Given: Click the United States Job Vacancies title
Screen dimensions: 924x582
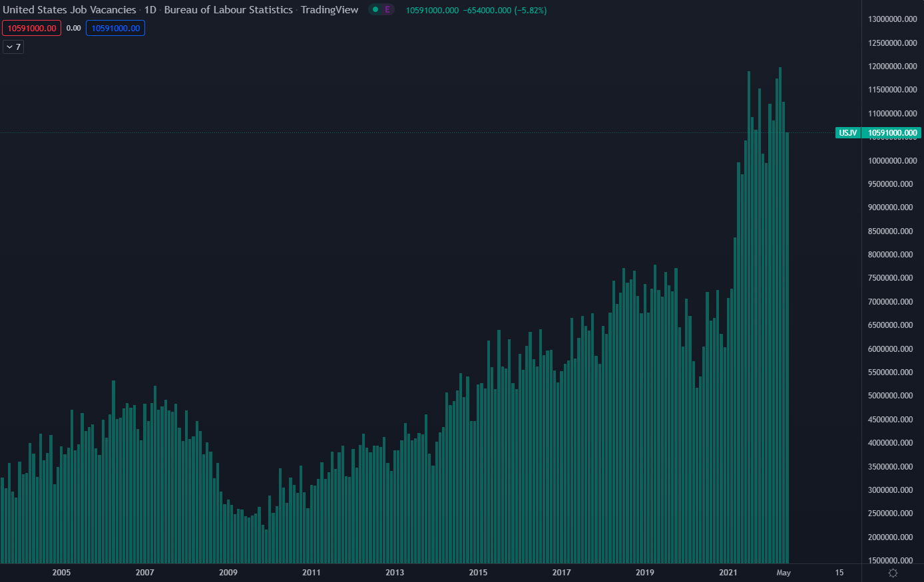Looking at the screenshot, I should tap(69, 10).
